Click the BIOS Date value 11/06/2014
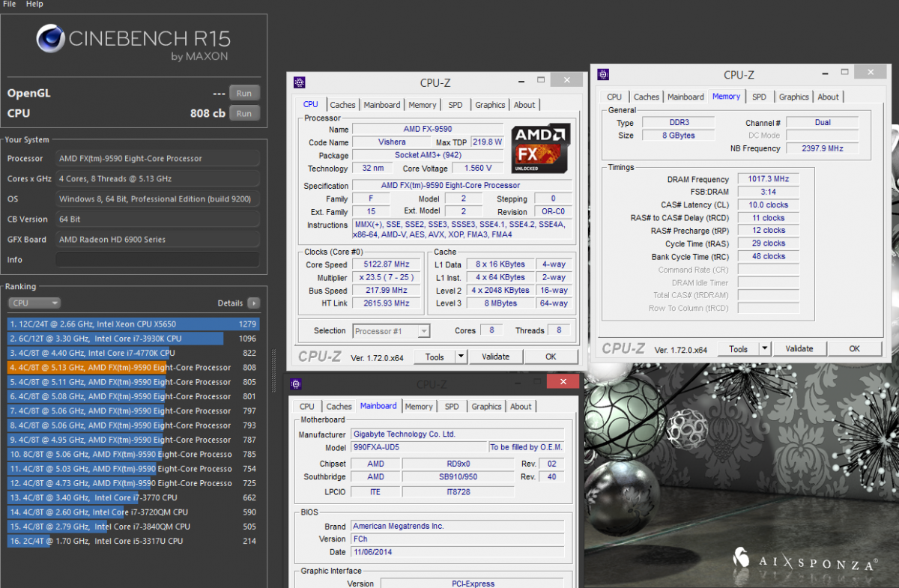Image resolution: width=899 pixels, height=588 pixels. coord(457,552)
